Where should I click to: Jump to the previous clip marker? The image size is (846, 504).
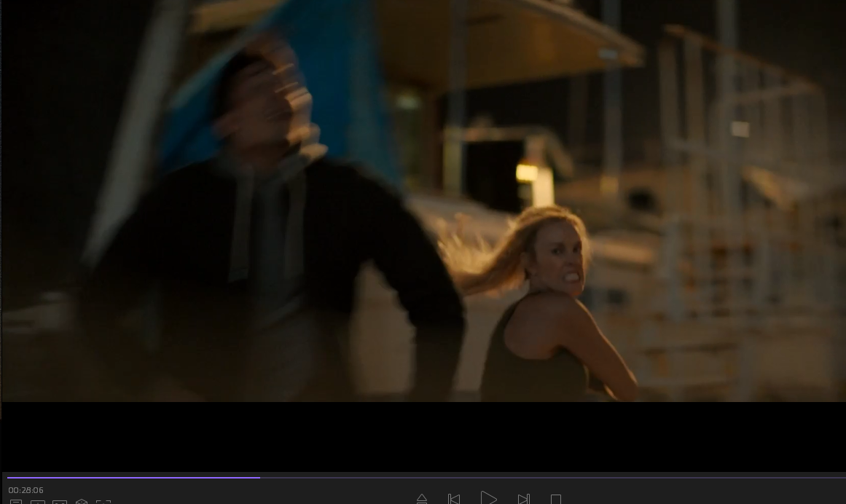(x=454, y=499)
